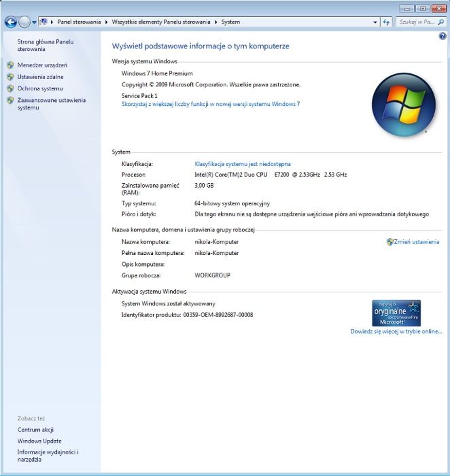The height and width of the screenshot is (476, 450).
Task: Click the magnifier search icon
Action: [441, 22]
